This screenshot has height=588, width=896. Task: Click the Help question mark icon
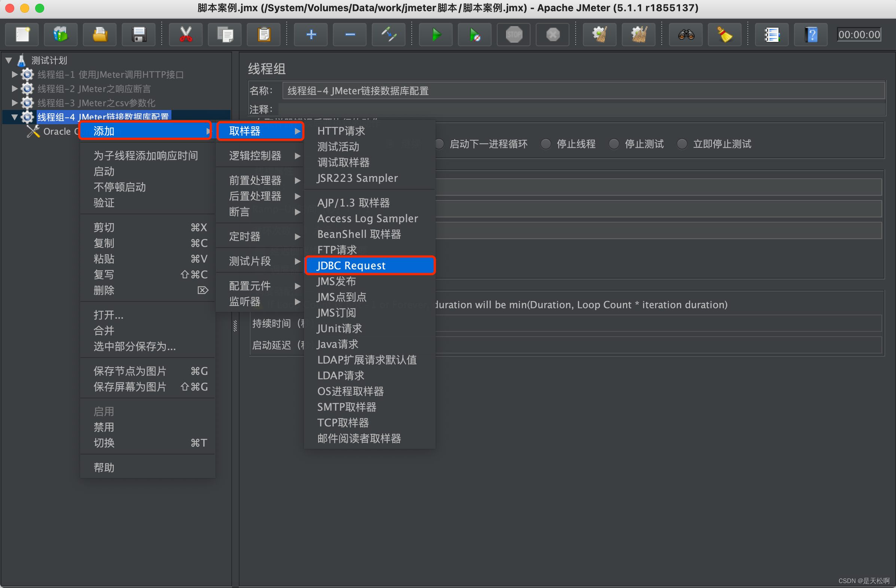click(x=811, y=35)
